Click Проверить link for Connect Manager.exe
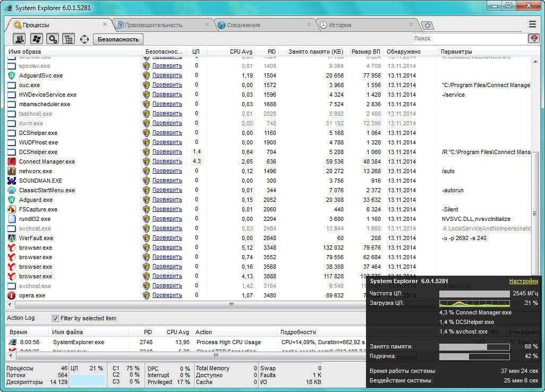 tap(167, 161)
